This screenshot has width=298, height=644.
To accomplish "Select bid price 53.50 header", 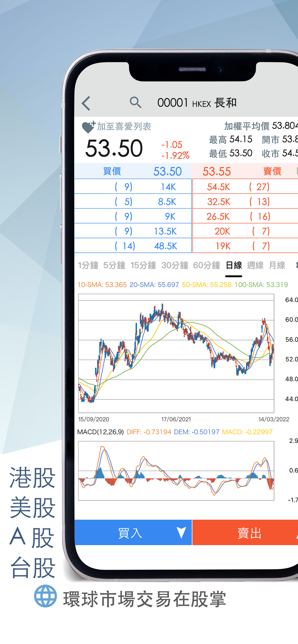I will pyautogui.click(x=167, y=172).
